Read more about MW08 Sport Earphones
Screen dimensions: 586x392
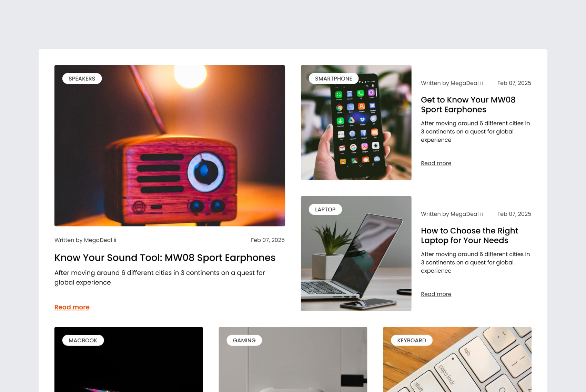[x=436, y=163]
